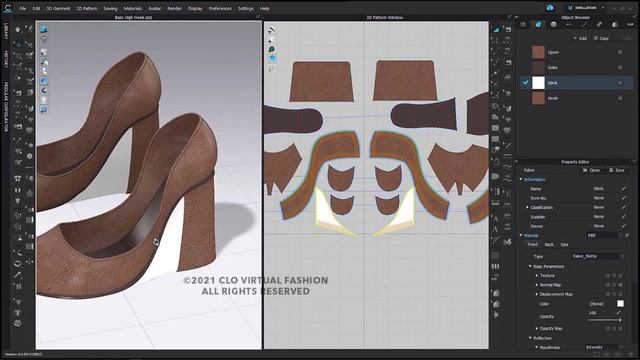Open the Type Fabric_Matte dropdown
This screenshot has width=640, height=360.
598,256
